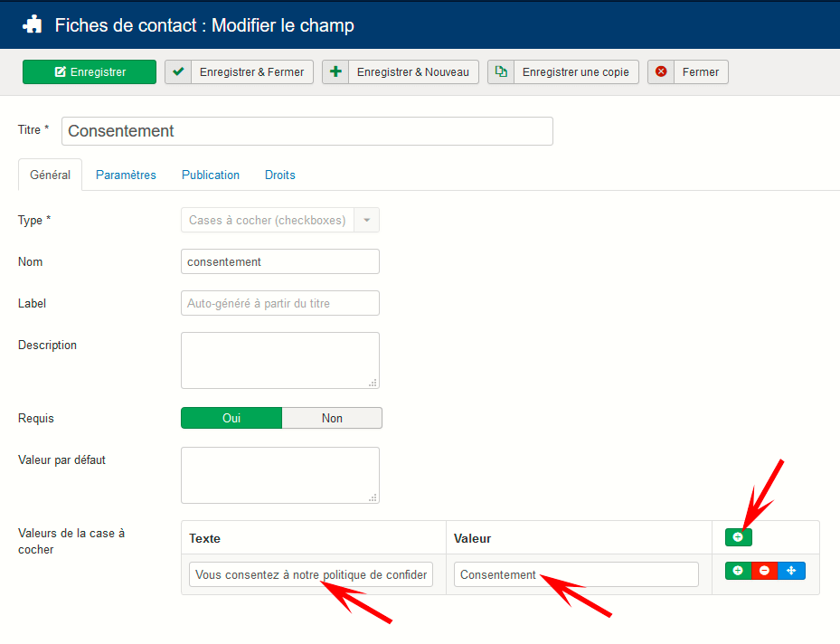Click the green plus in the value row
Image resolution: width=840 pixels, height=644 pixels.
(x=738, y=571)
